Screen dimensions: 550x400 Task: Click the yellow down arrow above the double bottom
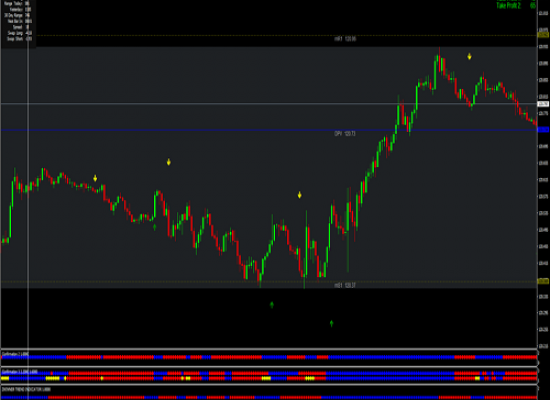tap(300, 195)
